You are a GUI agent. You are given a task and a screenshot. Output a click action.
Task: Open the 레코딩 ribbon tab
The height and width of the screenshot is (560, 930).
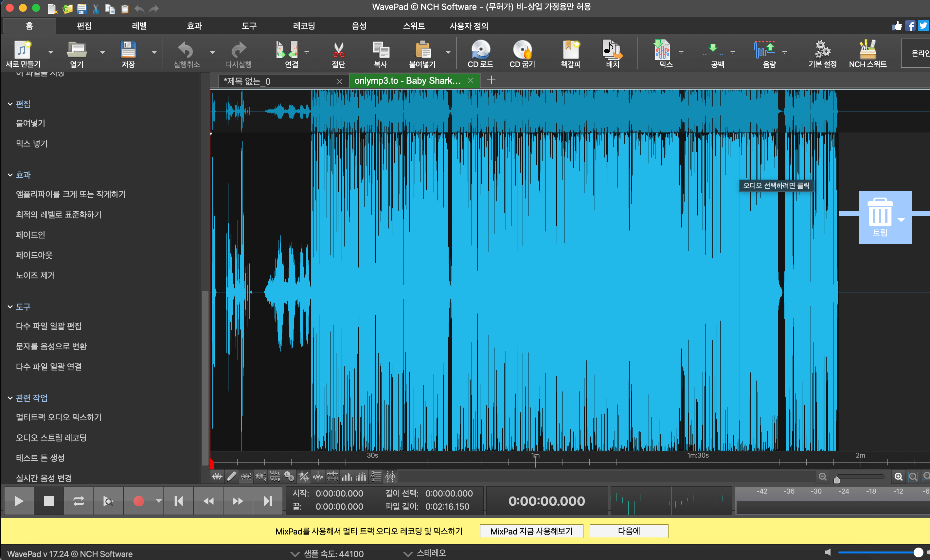coord(304,26)
